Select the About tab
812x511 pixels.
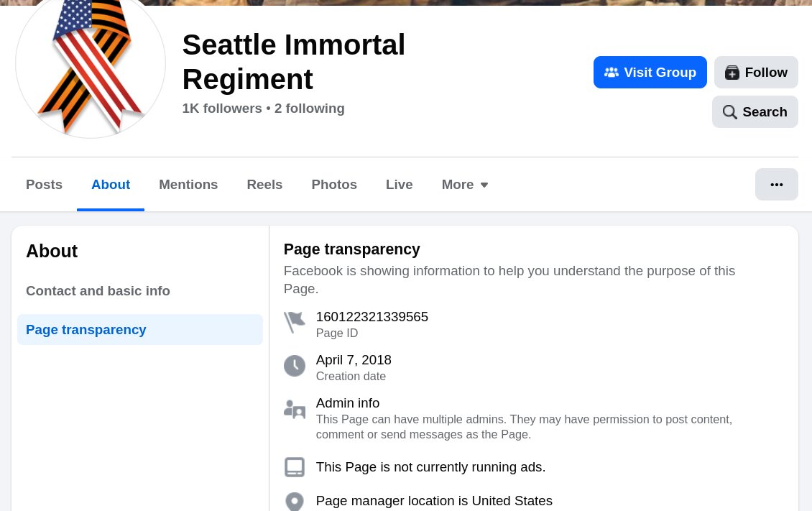tap(111, 185)
